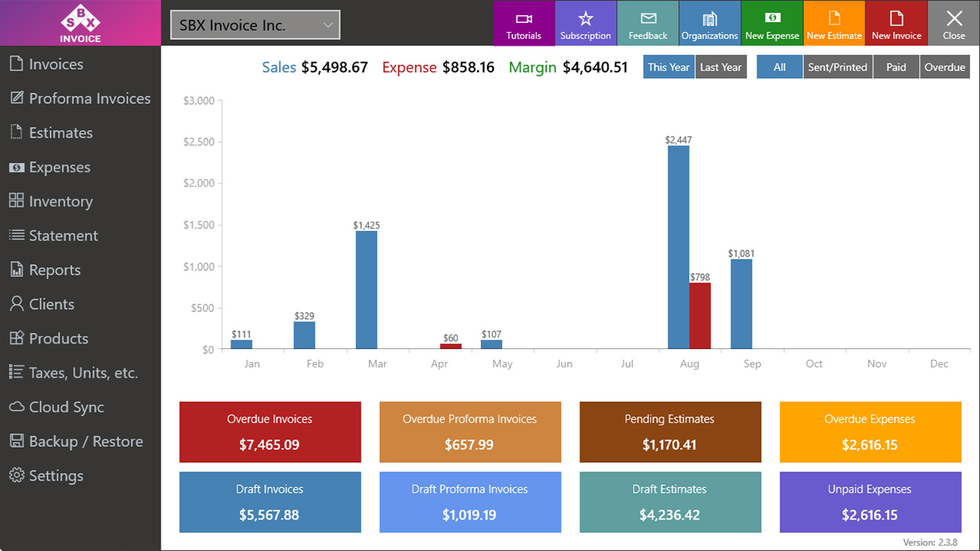The image size is (980, 551).
Task: Select the This Year filter
Action: tap(669, 67)
